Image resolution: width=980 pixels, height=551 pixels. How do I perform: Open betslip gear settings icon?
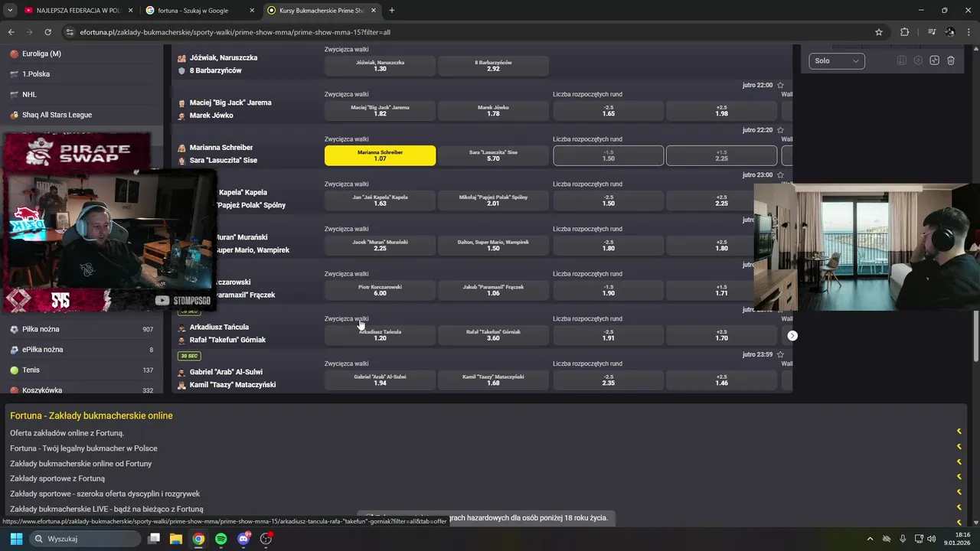918,60
